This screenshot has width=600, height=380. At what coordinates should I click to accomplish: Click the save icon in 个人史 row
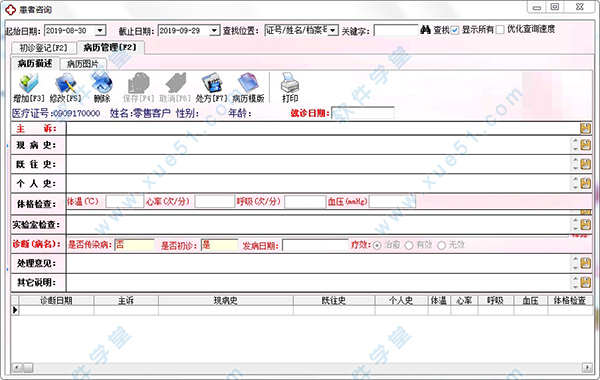[x=585, y=183]
